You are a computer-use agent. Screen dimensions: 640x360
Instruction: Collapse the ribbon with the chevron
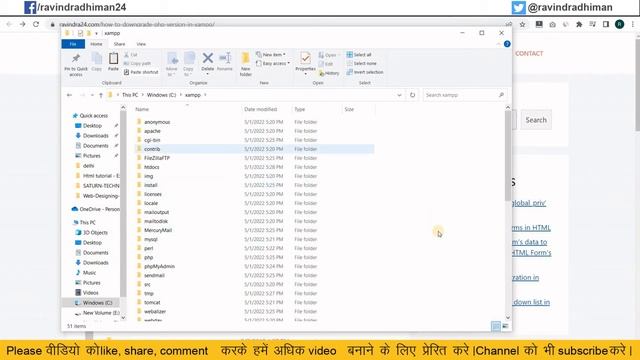click(x=498, y=44)
